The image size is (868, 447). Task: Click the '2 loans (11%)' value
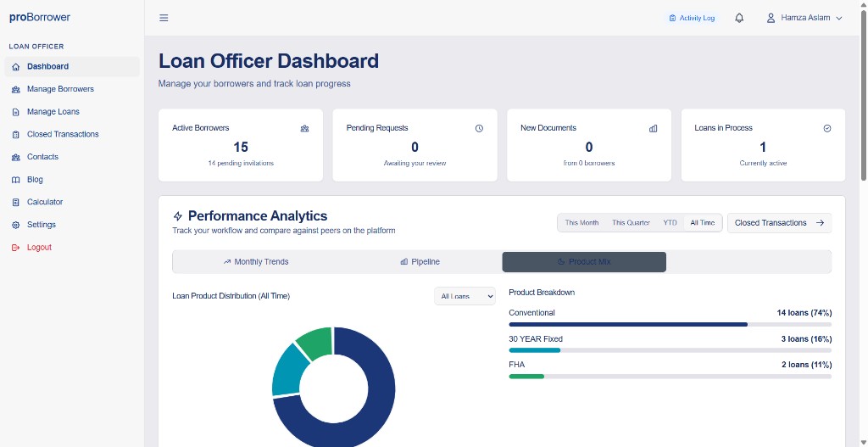click(807, 365)
